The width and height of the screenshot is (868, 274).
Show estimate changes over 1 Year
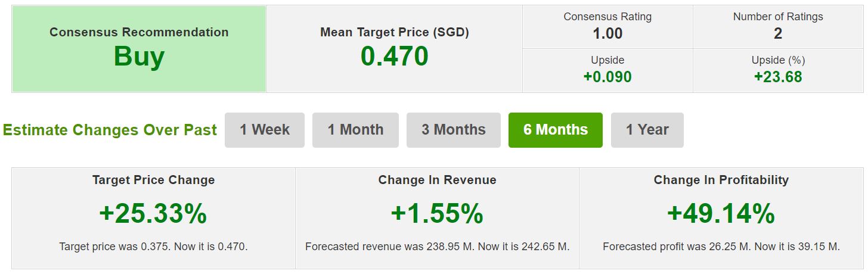647,130
